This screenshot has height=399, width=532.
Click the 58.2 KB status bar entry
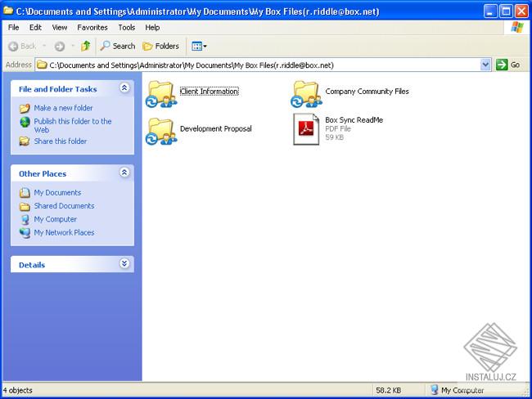(389, 390)
